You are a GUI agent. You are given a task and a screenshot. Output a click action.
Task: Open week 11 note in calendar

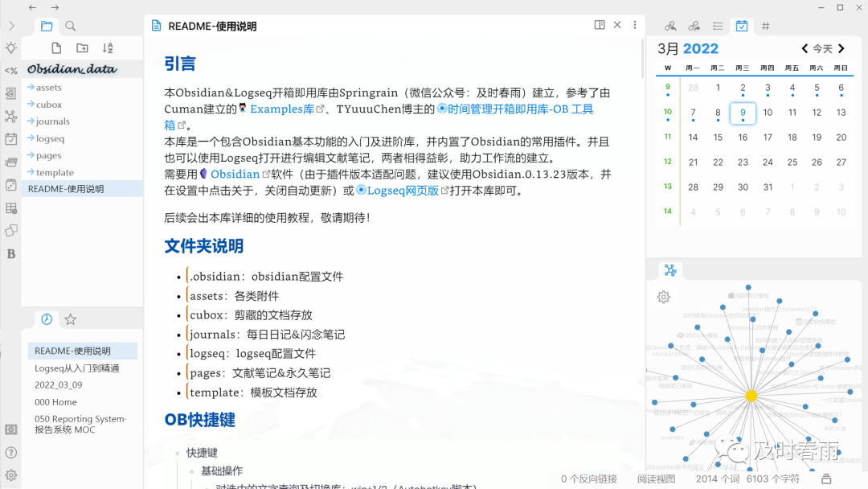(668, 137)
